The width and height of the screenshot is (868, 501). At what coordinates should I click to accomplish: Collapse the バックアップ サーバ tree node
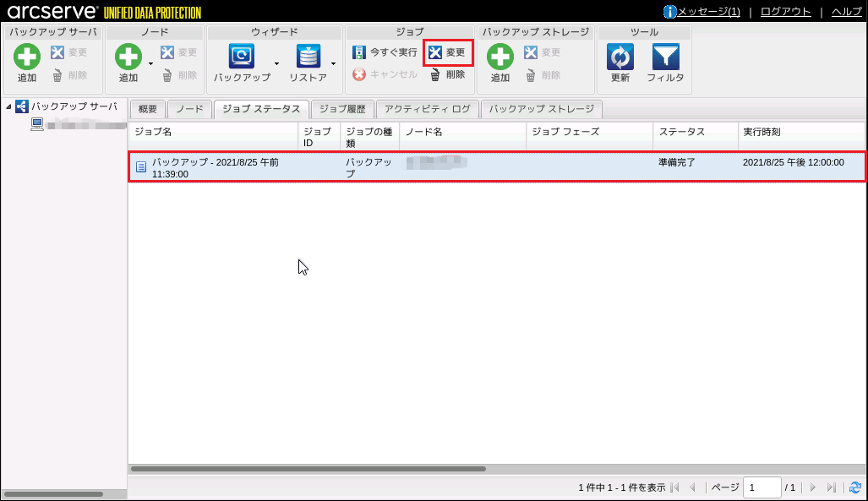8,106
